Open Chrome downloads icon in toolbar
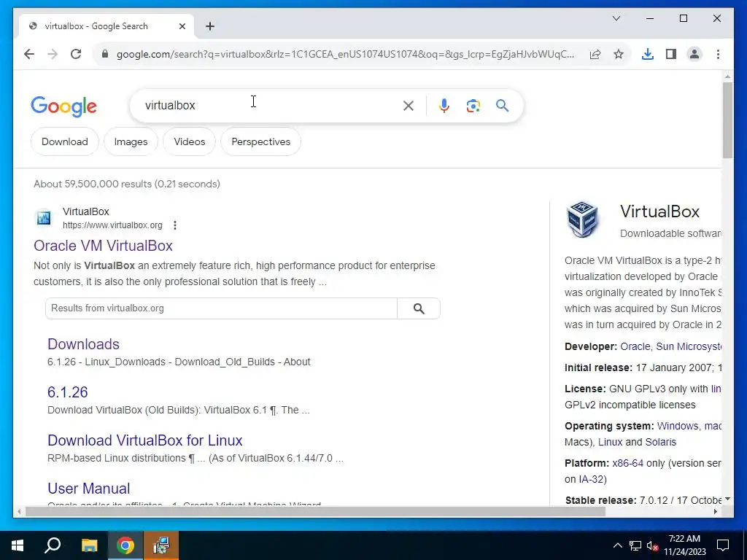The image size is (747, 560). [x=648, y=54]
